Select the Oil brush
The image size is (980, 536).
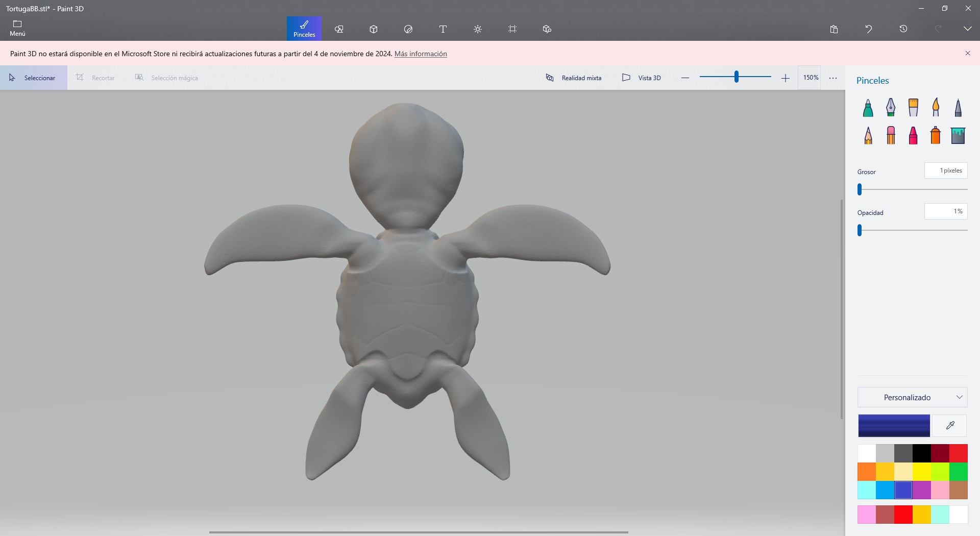click(x=913, y=108)
